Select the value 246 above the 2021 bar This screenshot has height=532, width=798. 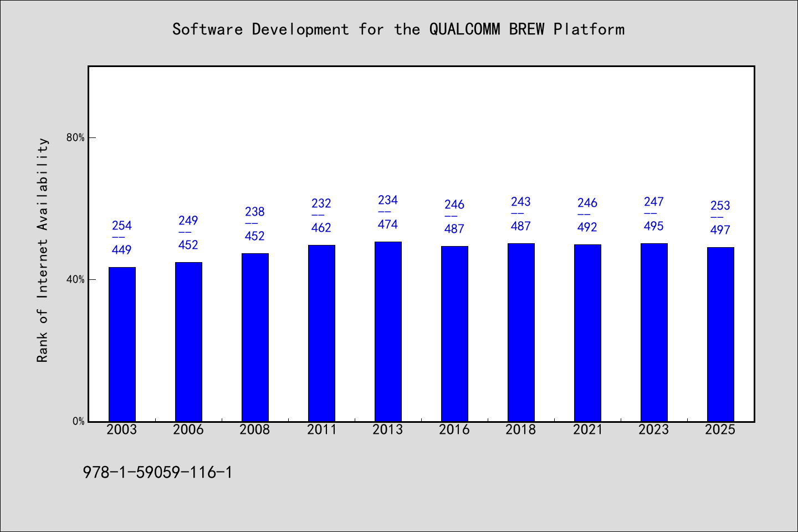click(x=587, y=203)
